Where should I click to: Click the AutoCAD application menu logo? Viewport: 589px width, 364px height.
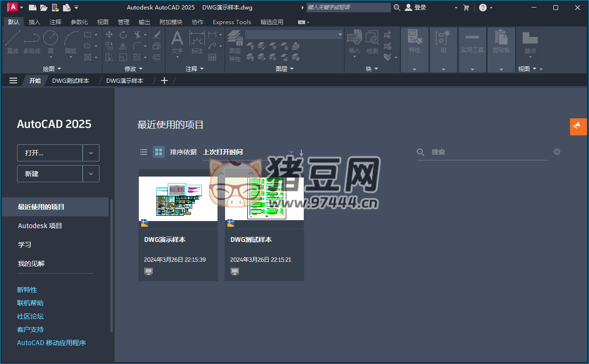pyautogui.click(x=12, y=7)
